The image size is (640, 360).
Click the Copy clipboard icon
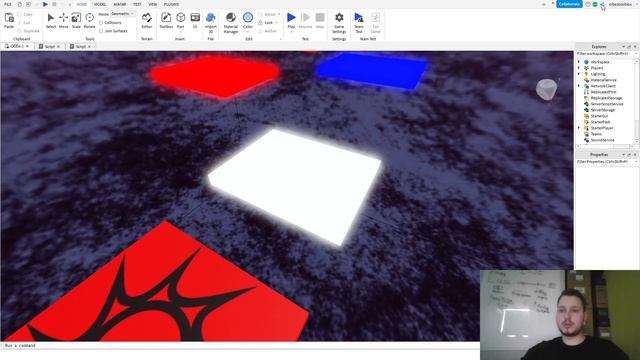(x=20, y=14)
